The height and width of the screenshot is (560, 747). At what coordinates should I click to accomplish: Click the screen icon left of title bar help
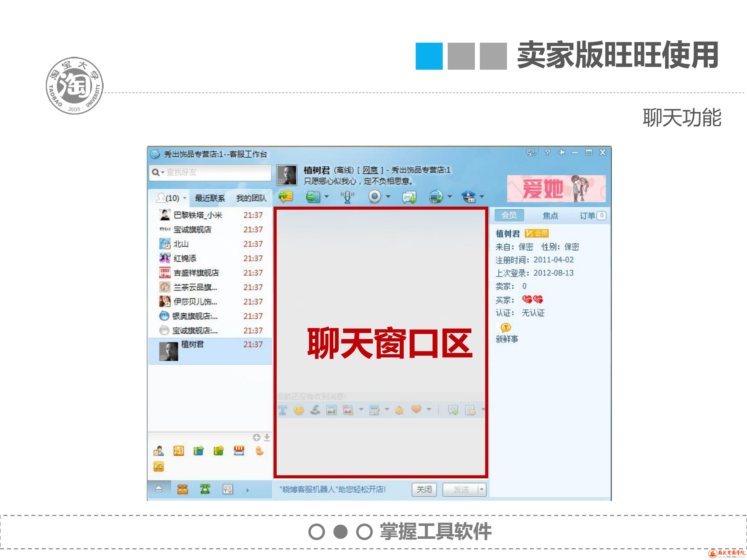tap(531, 153)
